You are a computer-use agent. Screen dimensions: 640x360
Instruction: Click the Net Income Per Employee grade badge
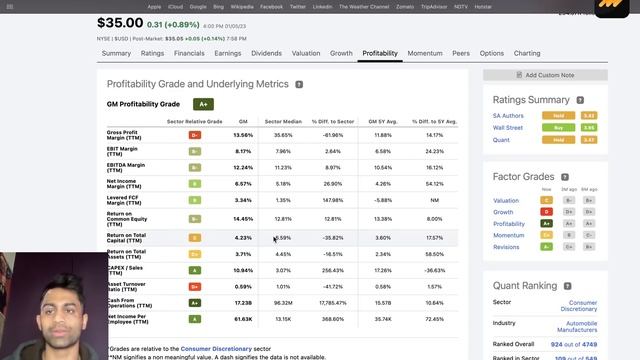195,319
